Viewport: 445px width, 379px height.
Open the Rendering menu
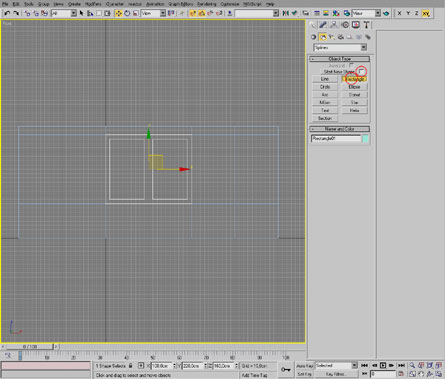tap(207, 4)
